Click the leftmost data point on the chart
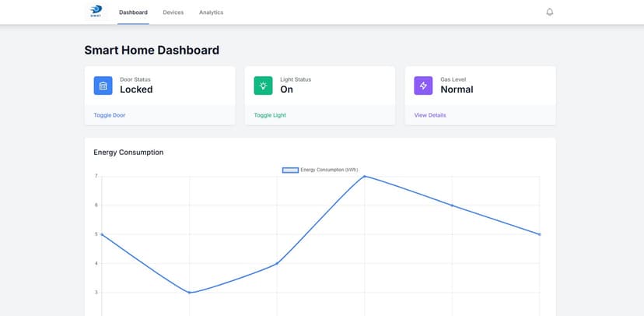Screen dimensions: 644x316 (x=102, y=234)
